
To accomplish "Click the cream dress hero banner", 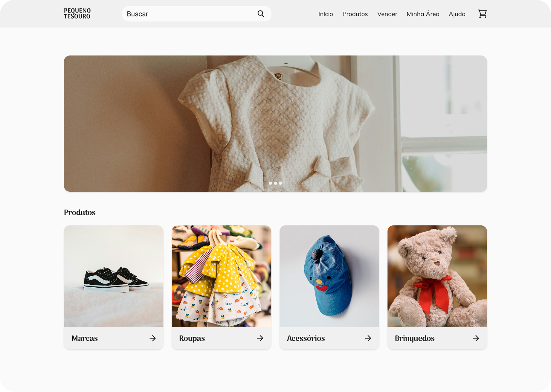I will pyautogui.click(x=275, y=120).
